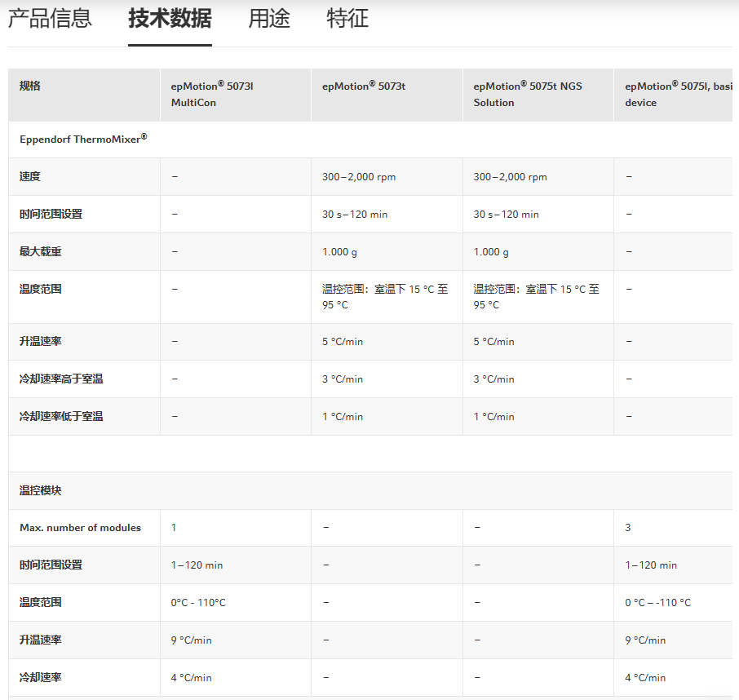739x700 pixels.
Task: Select the epMotion 5075t NGS Solution header
Action: [528, 94]
